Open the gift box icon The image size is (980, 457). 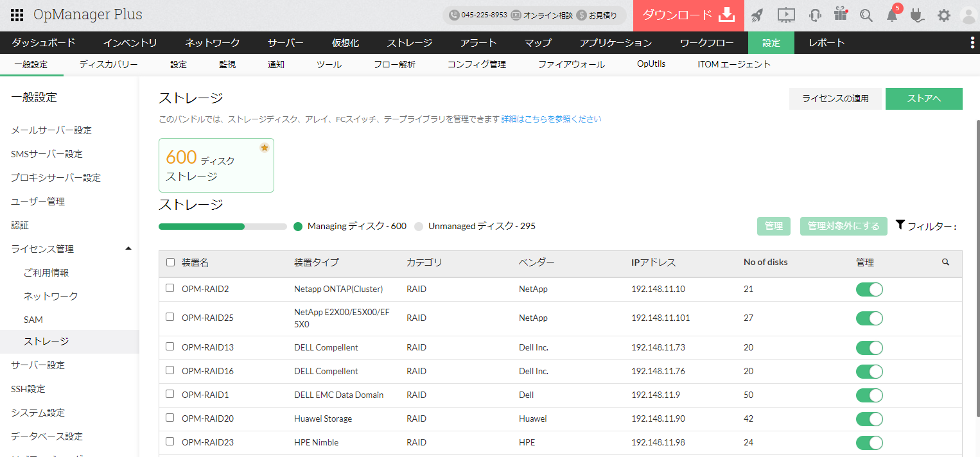[x=841, y=14]
